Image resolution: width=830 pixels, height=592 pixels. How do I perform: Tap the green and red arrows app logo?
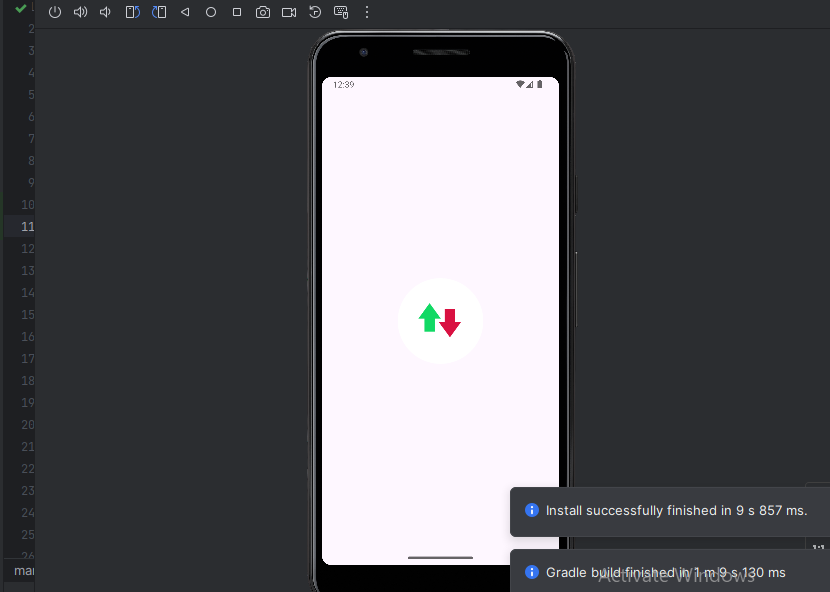[x=440, y=320]
